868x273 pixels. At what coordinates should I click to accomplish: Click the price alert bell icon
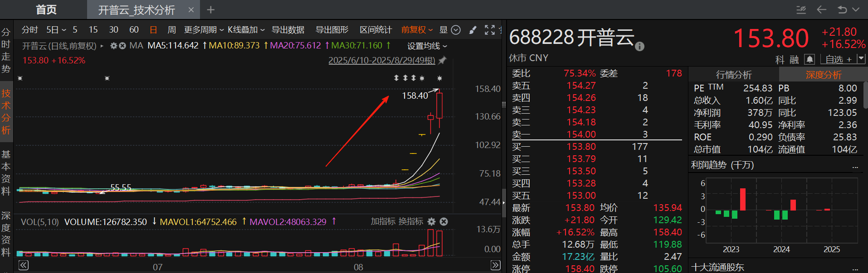(809, 59)
